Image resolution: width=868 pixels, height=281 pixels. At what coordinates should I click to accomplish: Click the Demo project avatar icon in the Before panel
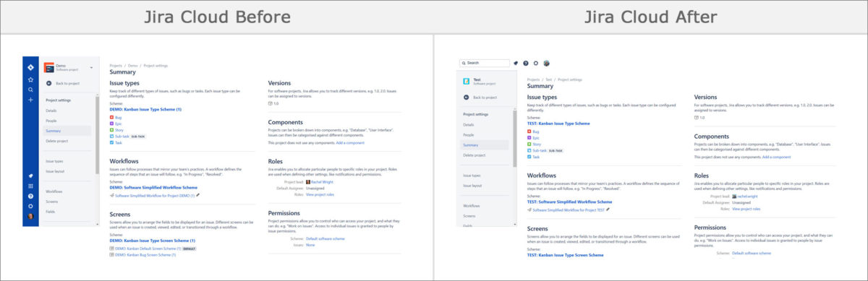48,68
